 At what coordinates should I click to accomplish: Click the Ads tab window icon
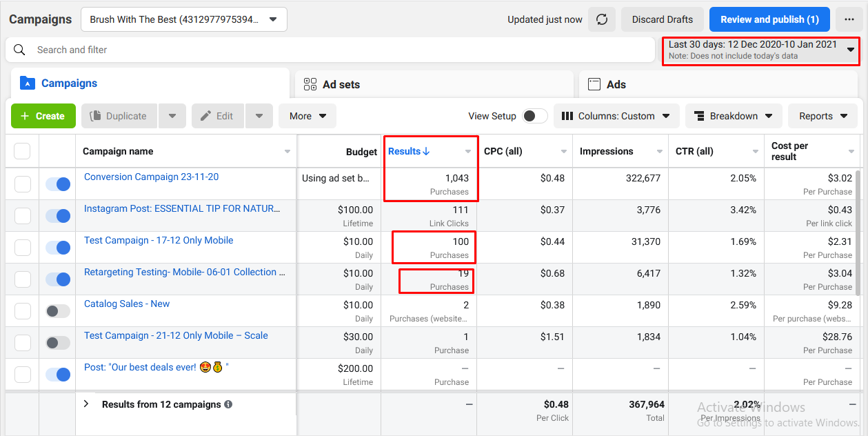pyautogui.click(x=594, y=84)
